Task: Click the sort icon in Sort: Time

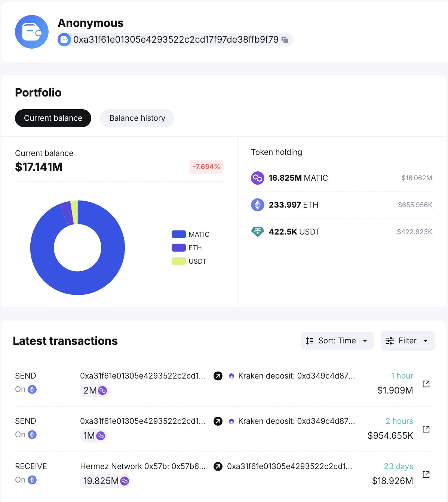Action: [310, 341]
